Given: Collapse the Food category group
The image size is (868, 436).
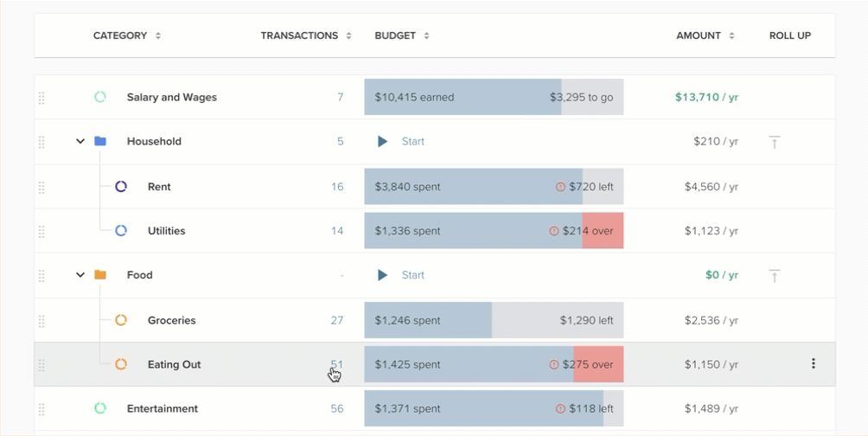Looking at the screenshot, I should (x=80, y=275).
